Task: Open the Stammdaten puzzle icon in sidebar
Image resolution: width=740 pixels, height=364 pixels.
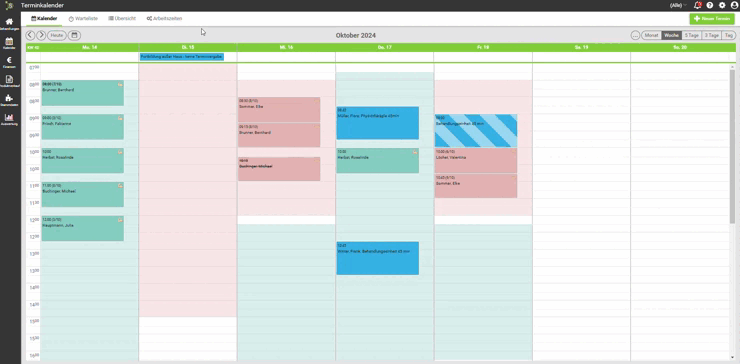Action: coord(9,99)
